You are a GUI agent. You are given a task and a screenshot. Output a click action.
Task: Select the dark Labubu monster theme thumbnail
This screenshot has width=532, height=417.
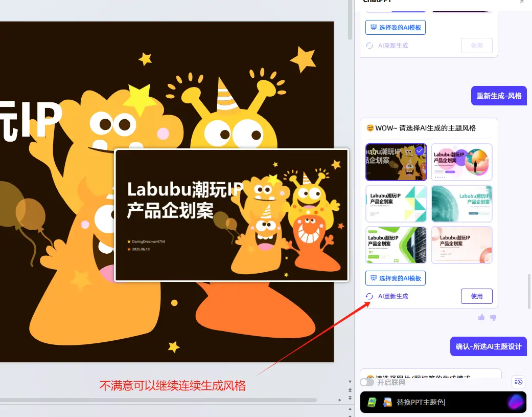tap(396, 162)
